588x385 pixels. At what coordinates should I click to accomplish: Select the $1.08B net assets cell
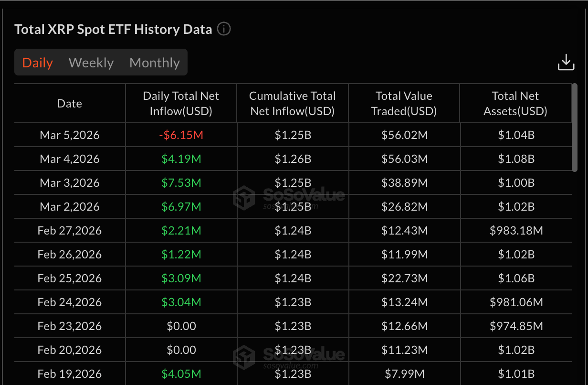click(515, 159)
